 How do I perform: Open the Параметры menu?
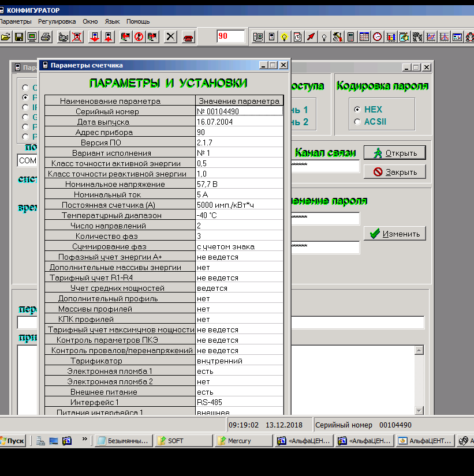point(16,21)
